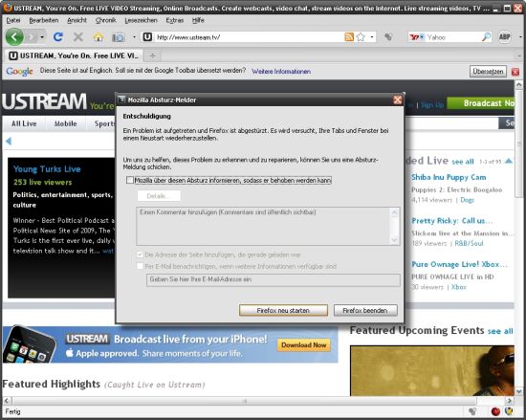Open the back/forward history dropdown arrow
The height and width of the screenshot is (420, 526).
42,37
